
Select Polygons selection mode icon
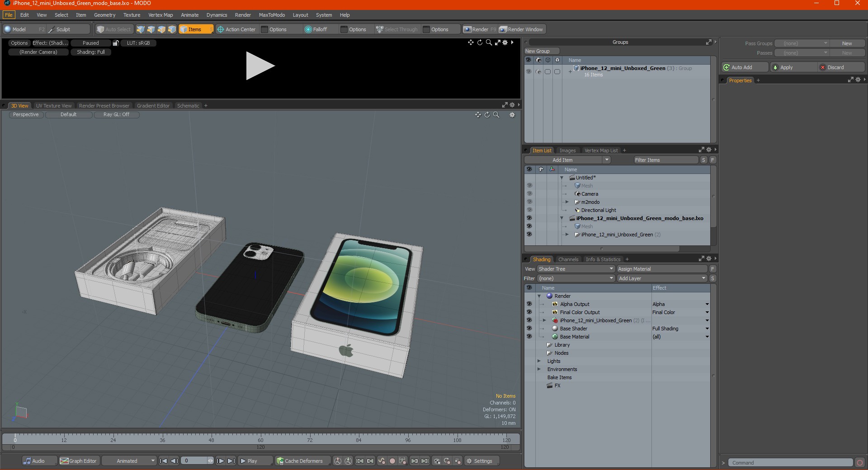tap(161, 29)
